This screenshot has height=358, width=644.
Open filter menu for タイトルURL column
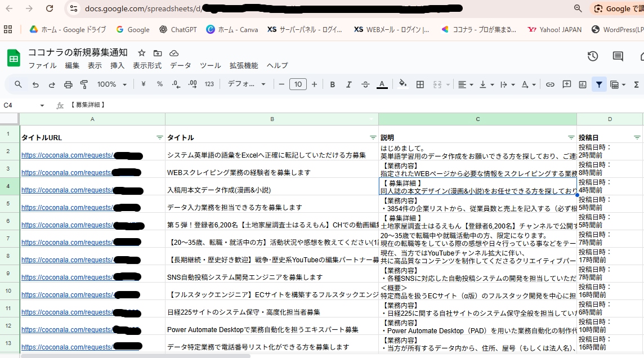click(x=160, y=137)
